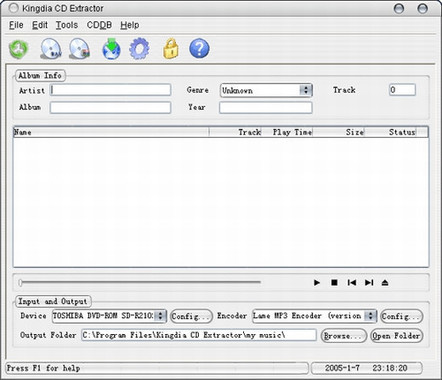Expand the Encoder dropdown Lame MP3 Encoder
Screen dimensions: 442x380
pyautogui.click(x=370, y=316)
